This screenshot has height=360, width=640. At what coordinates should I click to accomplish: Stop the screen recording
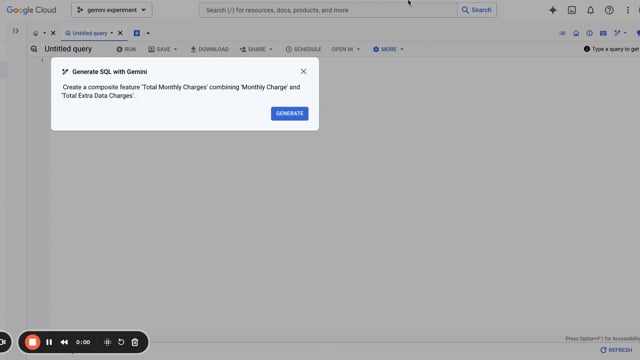point(32,342)
